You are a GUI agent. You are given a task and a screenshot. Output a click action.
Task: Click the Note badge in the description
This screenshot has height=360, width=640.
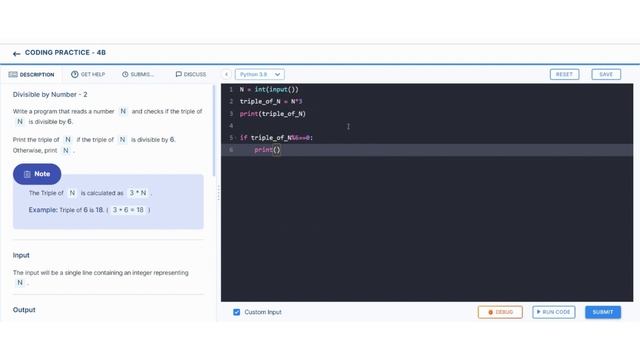click(37, 174)
